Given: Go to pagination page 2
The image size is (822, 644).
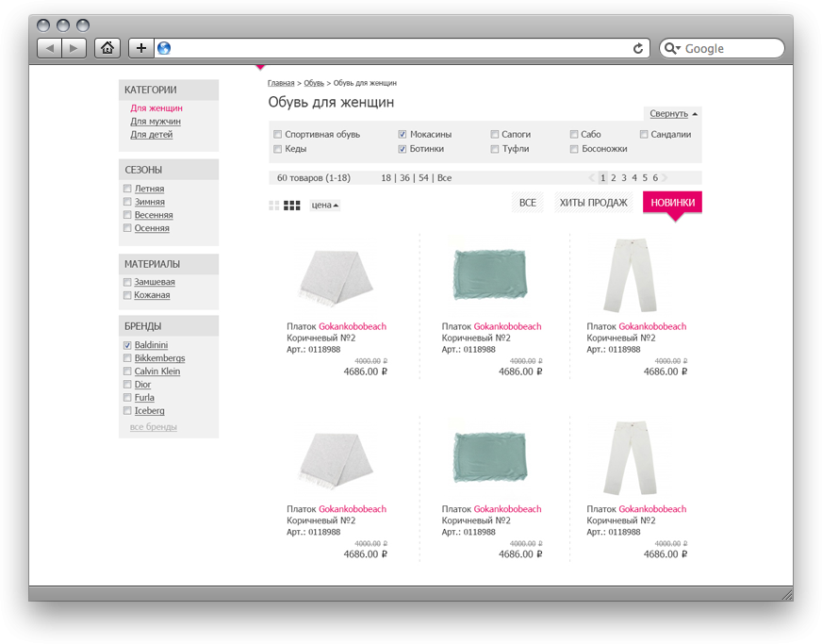Looking at the screenshot, I should point(614,178).
